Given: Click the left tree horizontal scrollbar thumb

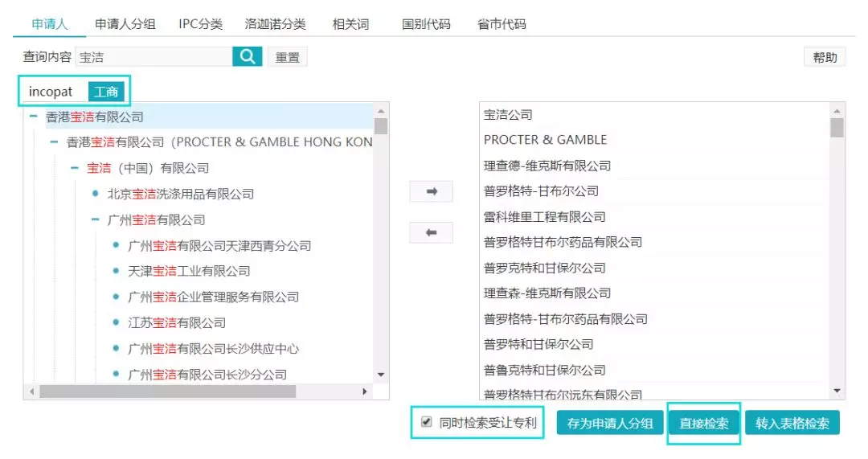Looking at the screenshot, I should coord(167,391).
